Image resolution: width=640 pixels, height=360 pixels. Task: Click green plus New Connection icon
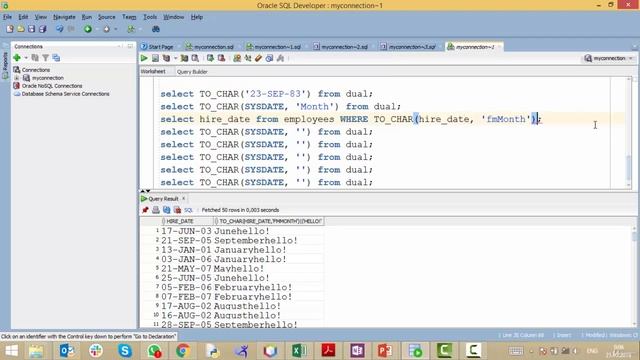click(17, 58)
